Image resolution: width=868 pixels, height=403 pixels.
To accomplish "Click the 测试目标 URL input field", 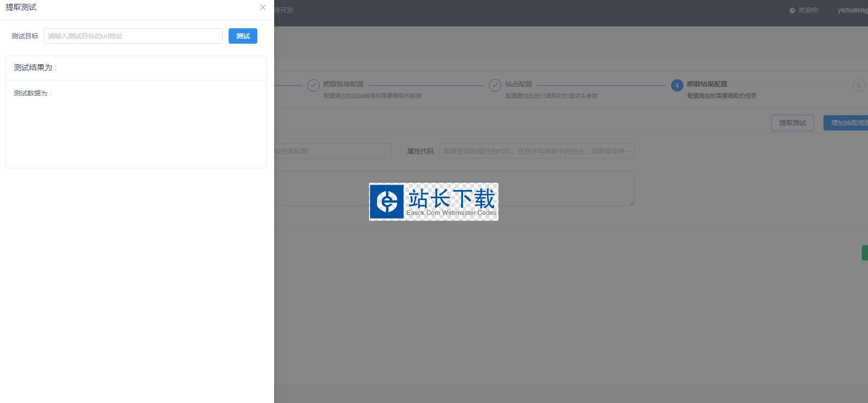I will coord(133,36).
